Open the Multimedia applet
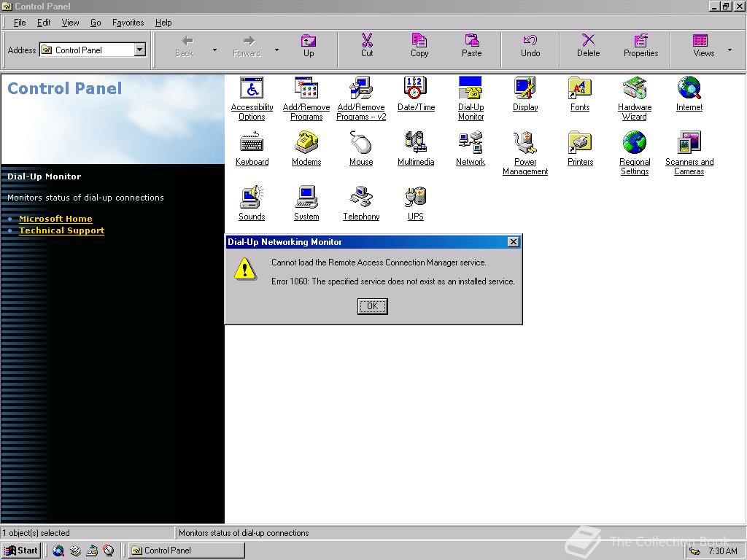 pos(416,149)
